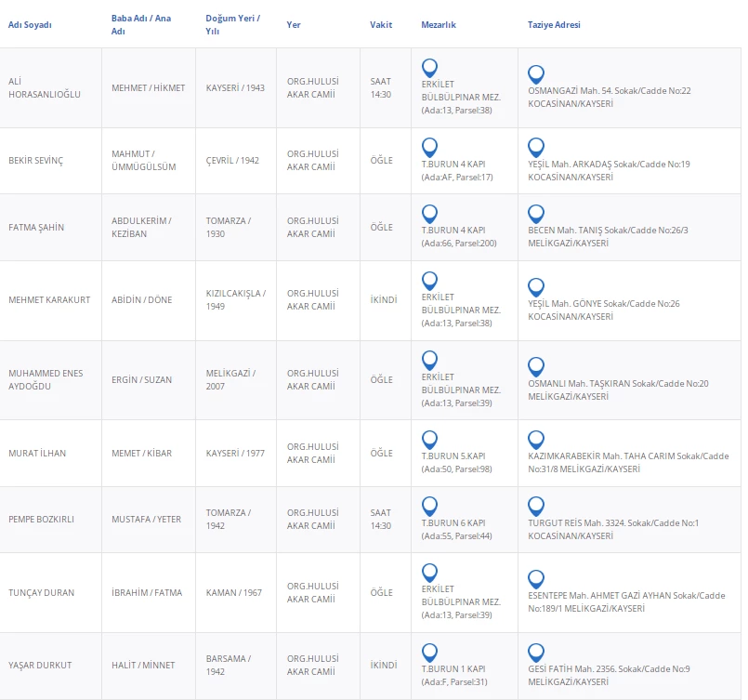The width and height of the screenshot is (748, 700).
Task: Open condolence map pin for Yaşar Durkut
Action: [535, 653]
